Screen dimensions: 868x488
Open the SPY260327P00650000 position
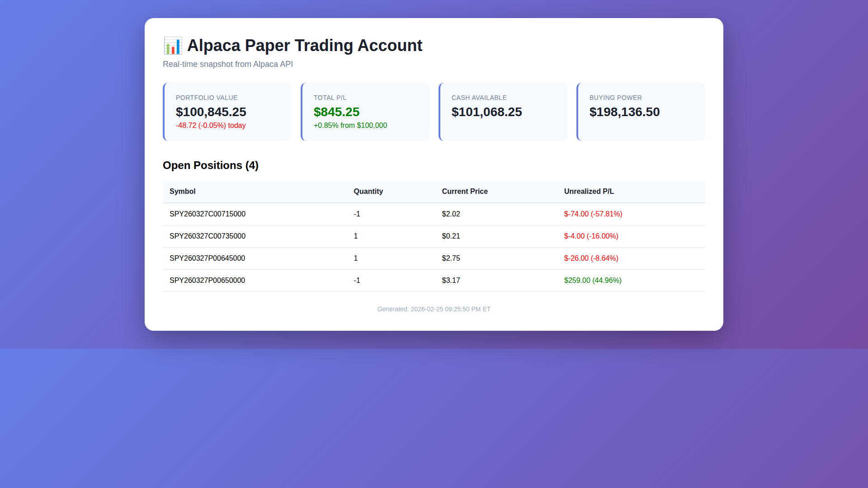(207, 281)
